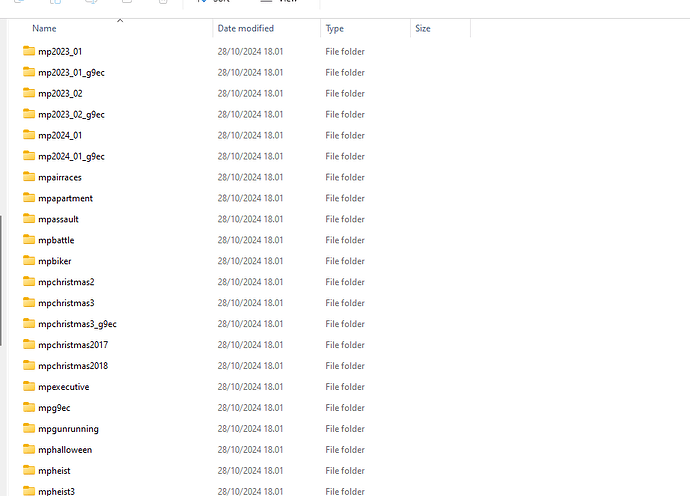
Task: Click the mphalloween folder name
Action: point(65,450)
